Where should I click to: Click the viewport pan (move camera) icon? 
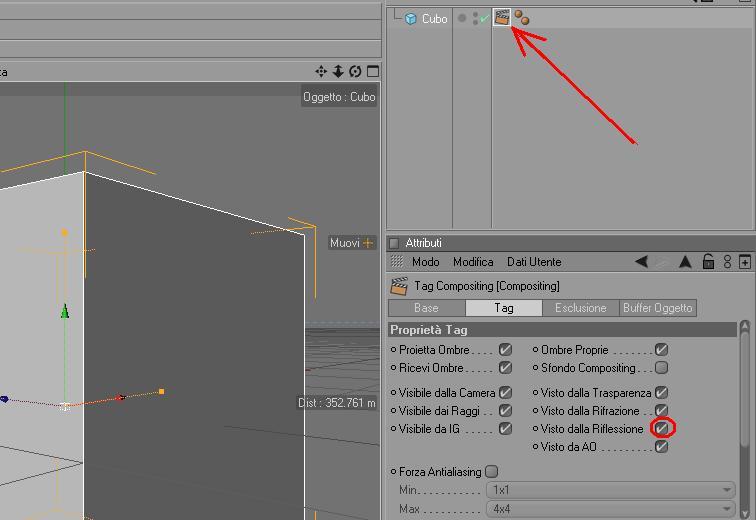pyautogui.click(x=321, y=72)
